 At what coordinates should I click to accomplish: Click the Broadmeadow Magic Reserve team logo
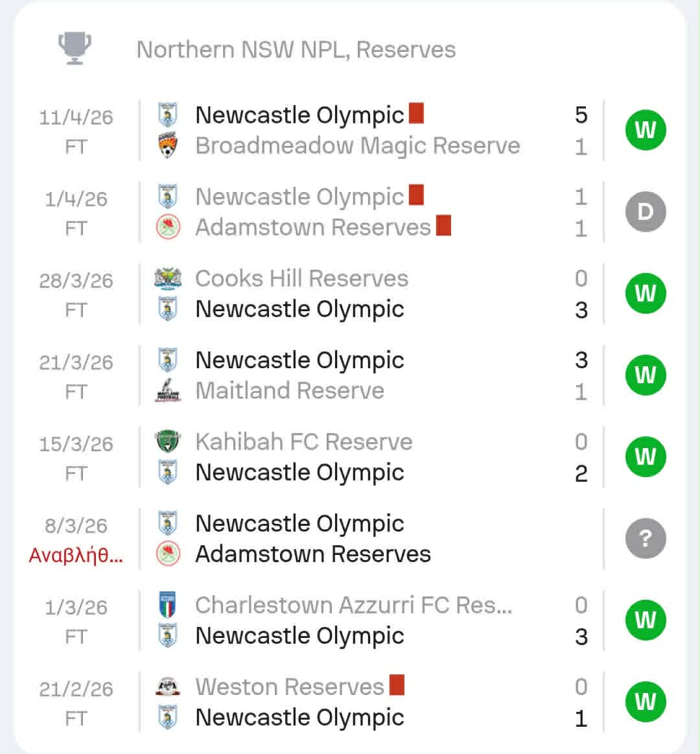tap(168, 146)
